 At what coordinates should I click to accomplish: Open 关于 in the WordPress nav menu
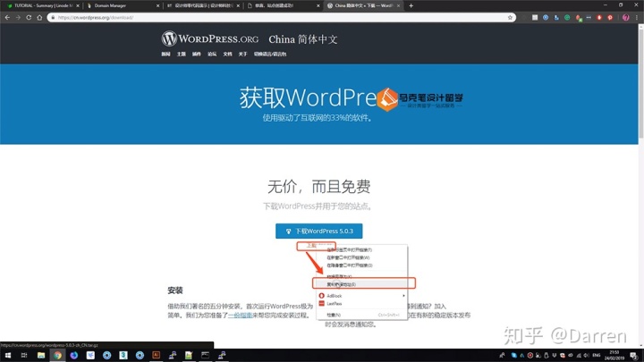[x=242, y=55]
